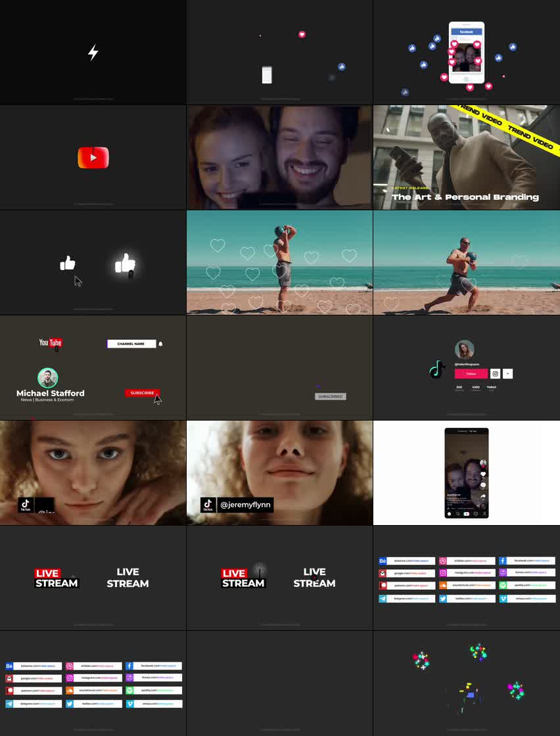Click the bell icon beside CHANNEL NAME
The width and height of the screenshot is (560, 736).
[x=160, y=344]
